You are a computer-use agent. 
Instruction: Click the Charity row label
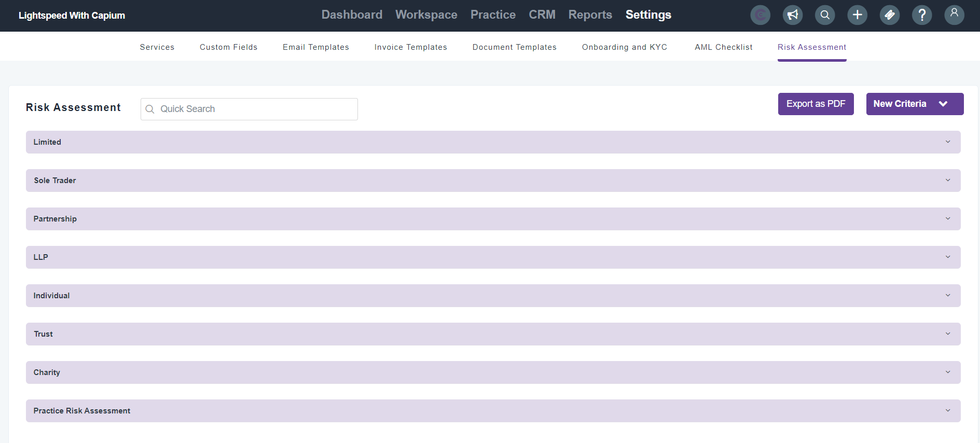click(47, 372)
